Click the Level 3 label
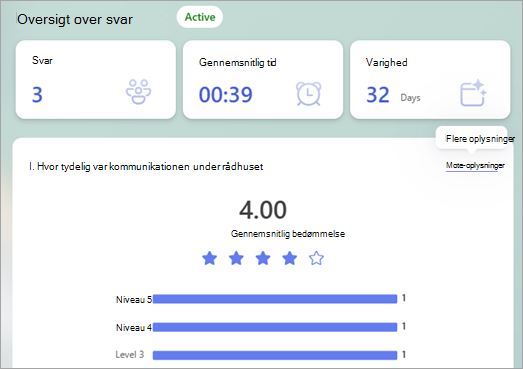The image size is (523, 369). [130, 354]
